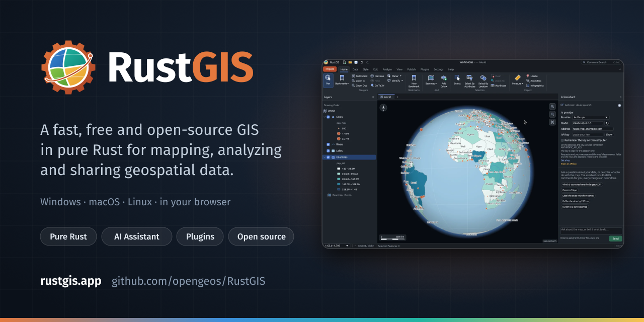Click the undo arrow icon in title bar
Screen dimensions: 644x322
point(362,62)
